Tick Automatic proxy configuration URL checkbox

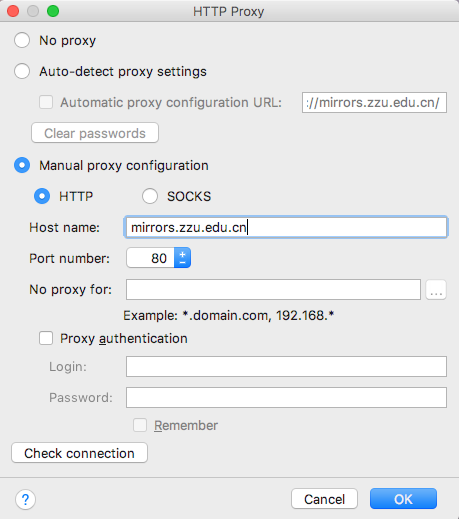tap(46, 102)
